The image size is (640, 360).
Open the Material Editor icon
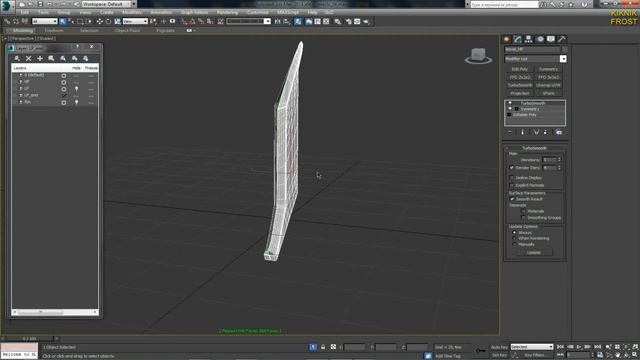[x=338, y=21]
